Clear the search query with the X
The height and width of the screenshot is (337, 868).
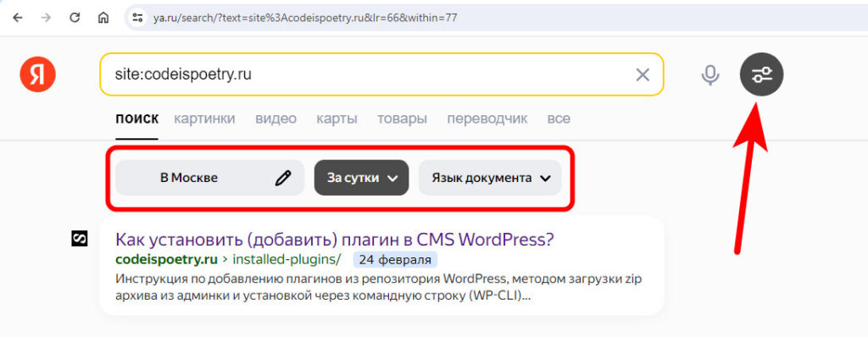[x=643, y=75]
